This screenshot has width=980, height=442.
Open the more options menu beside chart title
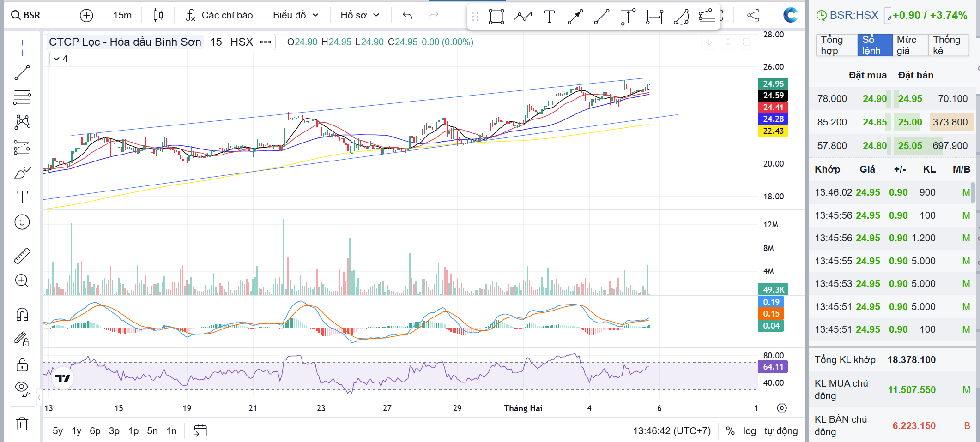click(266, 42)
